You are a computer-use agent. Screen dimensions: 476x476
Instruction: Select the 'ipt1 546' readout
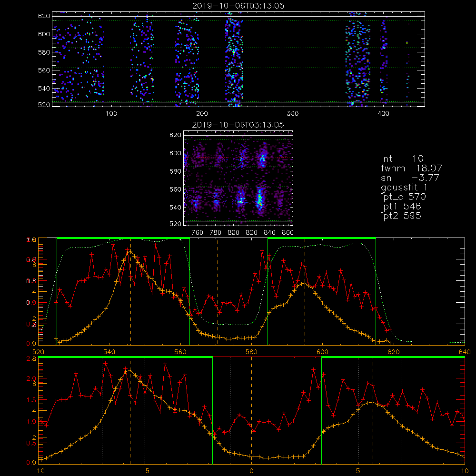[x=401, y=207]
